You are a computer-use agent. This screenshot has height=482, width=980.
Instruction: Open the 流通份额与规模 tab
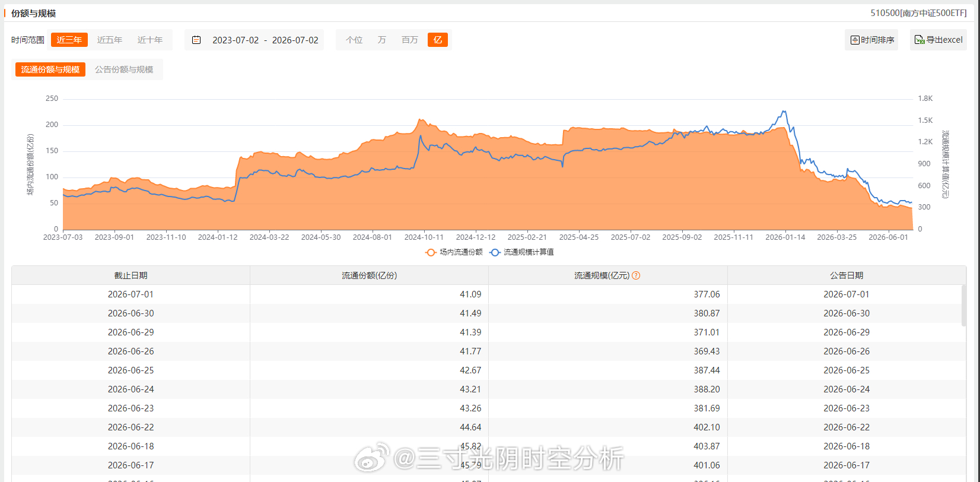click(x=50, y=69)
